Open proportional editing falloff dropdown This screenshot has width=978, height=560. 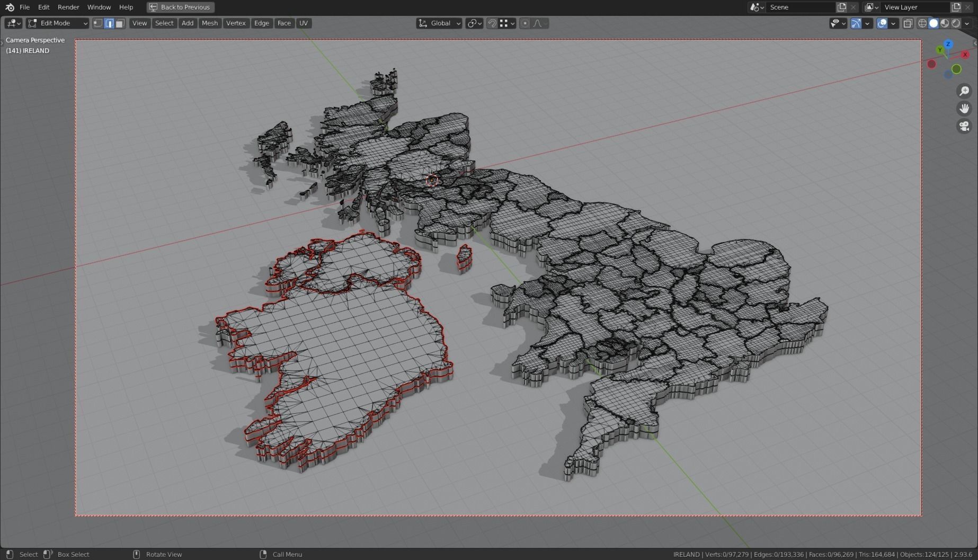click(540, 23)
